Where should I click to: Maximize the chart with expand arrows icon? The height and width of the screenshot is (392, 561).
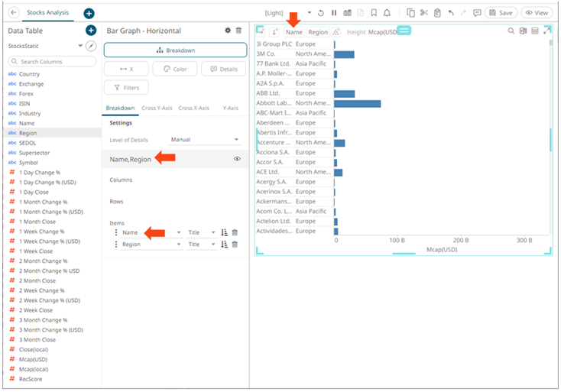(546, 31)
